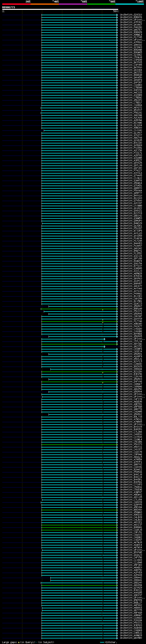Click the red ~20% identity legend segment
This screenshot has height=644, width=146.
(x=16, y=4)
